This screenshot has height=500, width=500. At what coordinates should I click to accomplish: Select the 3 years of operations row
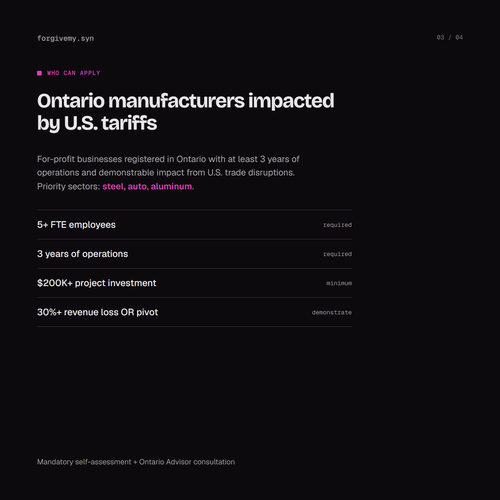click(194, 254)
